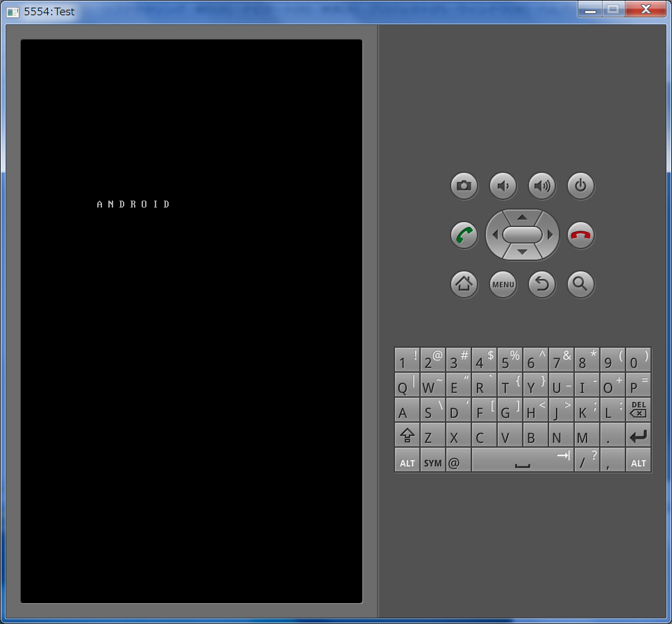The height and width of the screenshot is (624, 672).
Task: Tap the V key
Action: click(x=510, y=435)
